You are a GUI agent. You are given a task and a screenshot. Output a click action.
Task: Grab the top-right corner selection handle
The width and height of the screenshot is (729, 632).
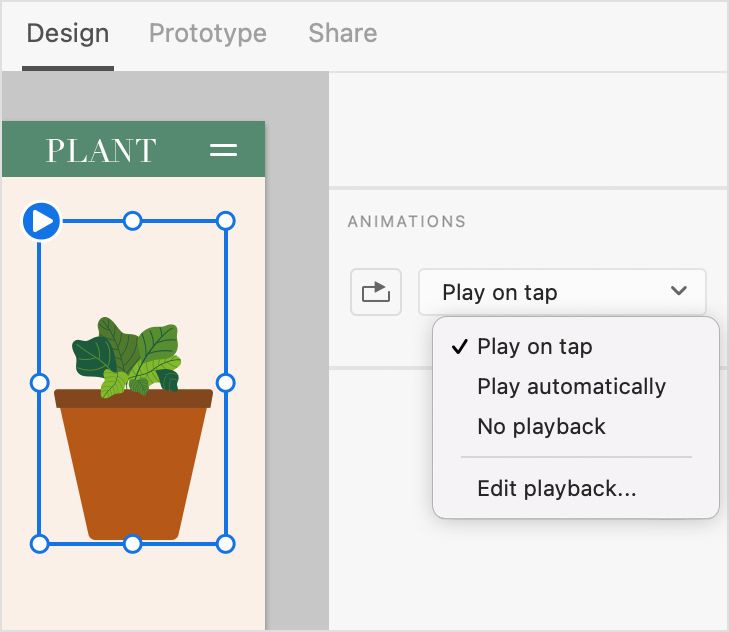tap(226, 221)
